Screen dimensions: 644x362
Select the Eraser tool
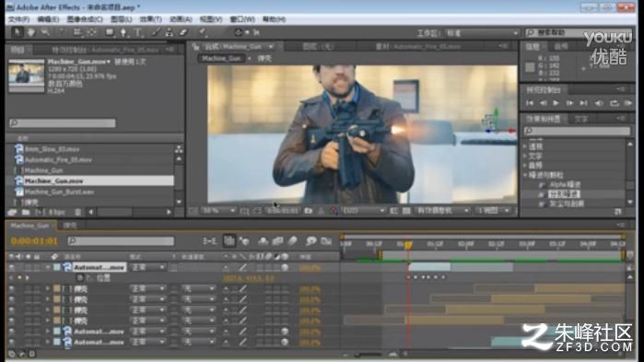point(183,32)
